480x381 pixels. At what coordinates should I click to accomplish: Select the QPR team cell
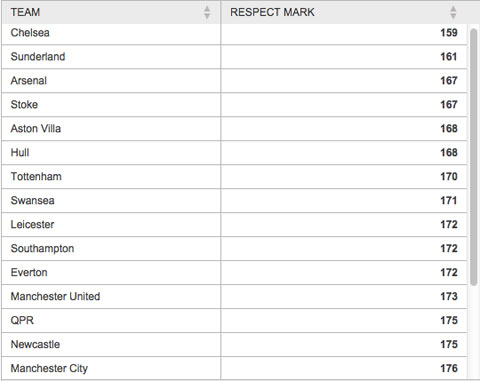click(x=111, y=321)
